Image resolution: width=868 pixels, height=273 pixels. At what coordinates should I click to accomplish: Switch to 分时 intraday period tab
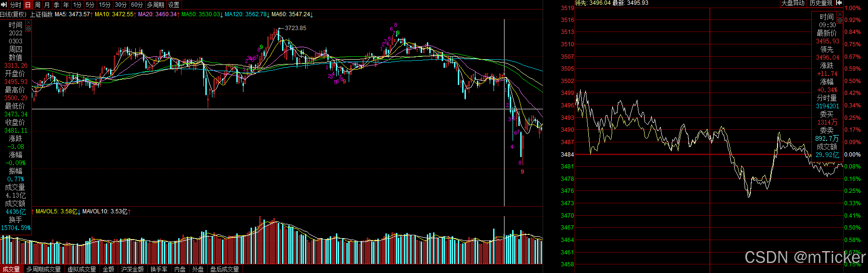click(15, 4)
